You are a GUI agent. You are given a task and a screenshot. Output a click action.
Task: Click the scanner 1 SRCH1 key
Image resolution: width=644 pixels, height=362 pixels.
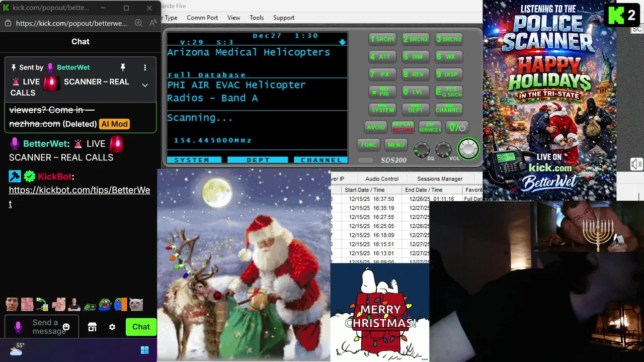pyautogui.click(x=382, y=39)
